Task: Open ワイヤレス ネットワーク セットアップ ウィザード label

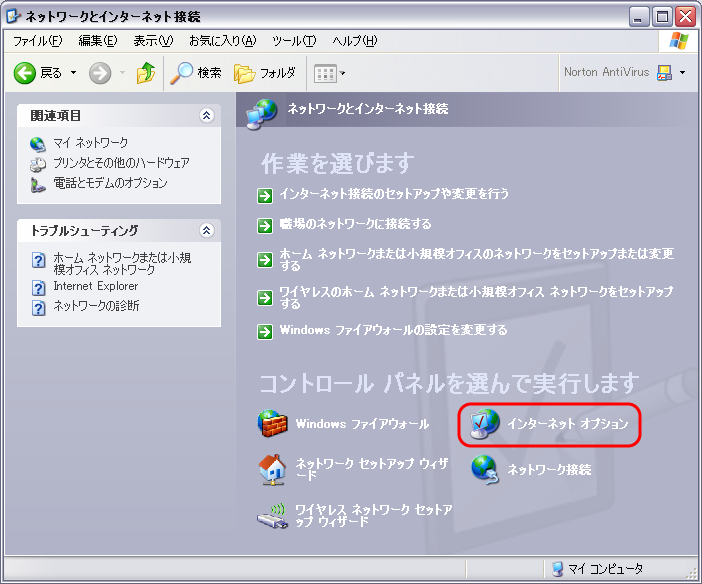Action: [374, 515]
